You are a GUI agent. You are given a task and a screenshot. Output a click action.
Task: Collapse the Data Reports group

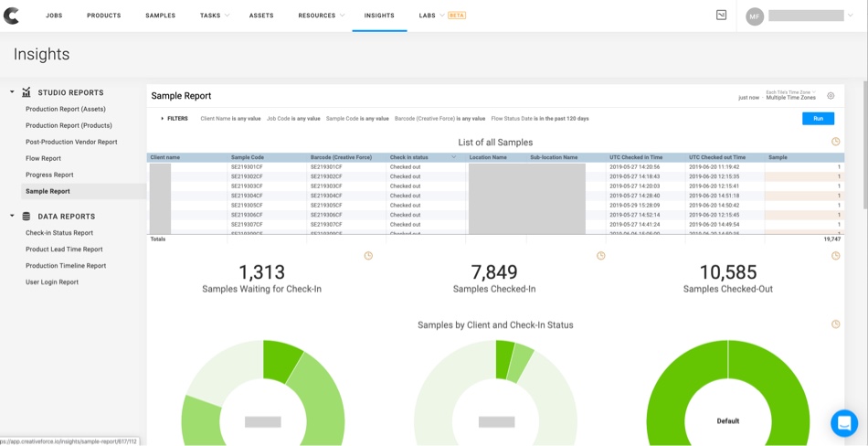click(x=12, y=217)
